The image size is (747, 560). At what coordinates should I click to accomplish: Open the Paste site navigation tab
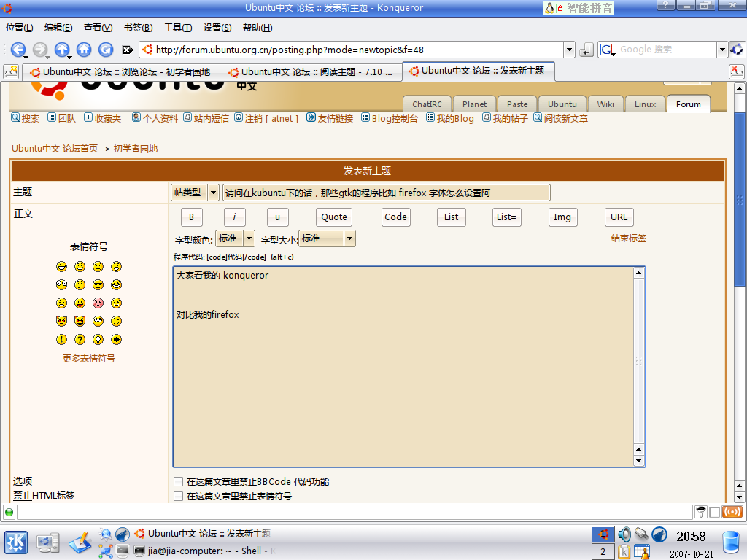(517, 104)
